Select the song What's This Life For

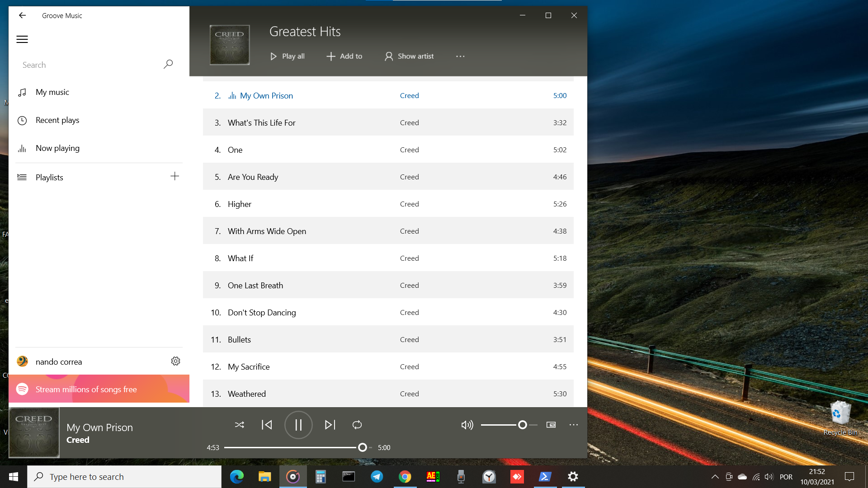(x=388, y=122)
